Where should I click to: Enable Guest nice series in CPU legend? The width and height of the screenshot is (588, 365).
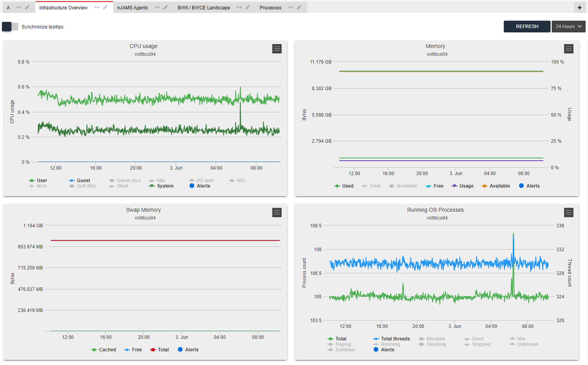tap(124, 180)
